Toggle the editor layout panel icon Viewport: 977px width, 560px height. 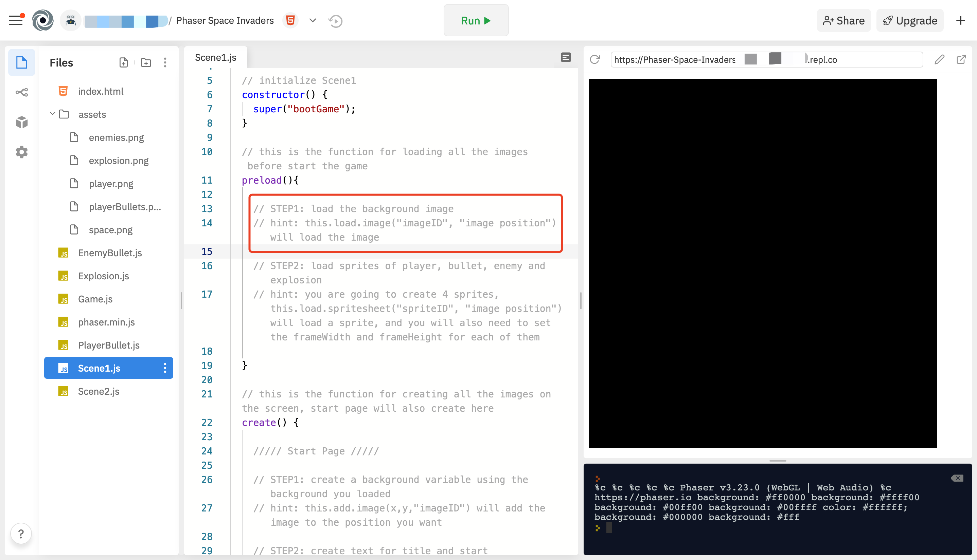566,58
